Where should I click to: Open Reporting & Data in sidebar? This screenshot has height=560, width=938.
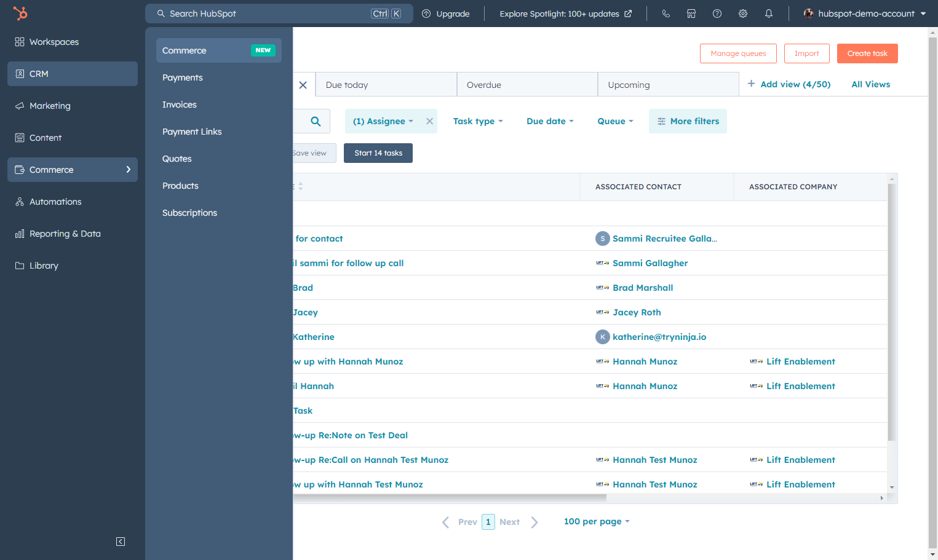click(x=73, y=234)
